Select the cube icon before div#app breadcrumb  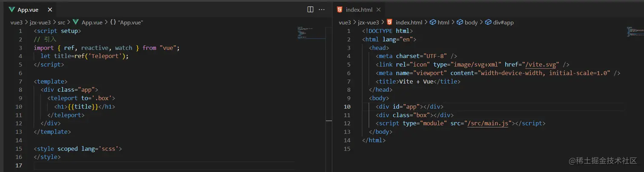click(488, 22)
